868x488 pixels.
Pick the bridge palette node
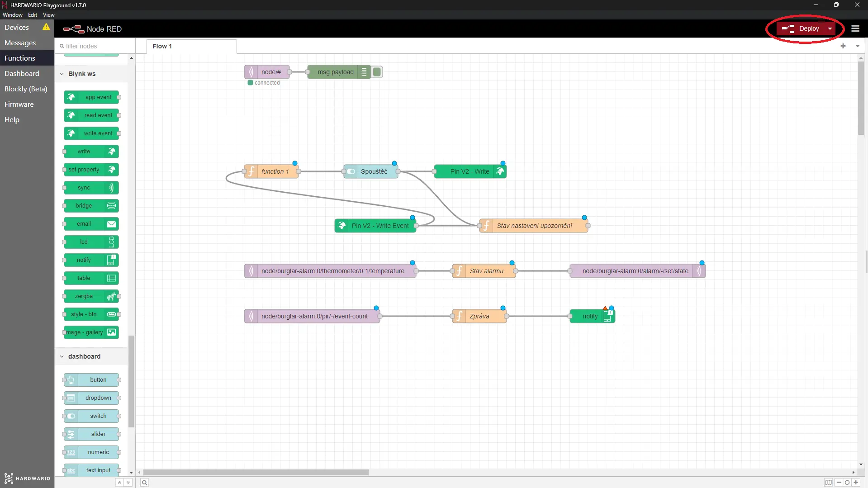click(91, 206)
